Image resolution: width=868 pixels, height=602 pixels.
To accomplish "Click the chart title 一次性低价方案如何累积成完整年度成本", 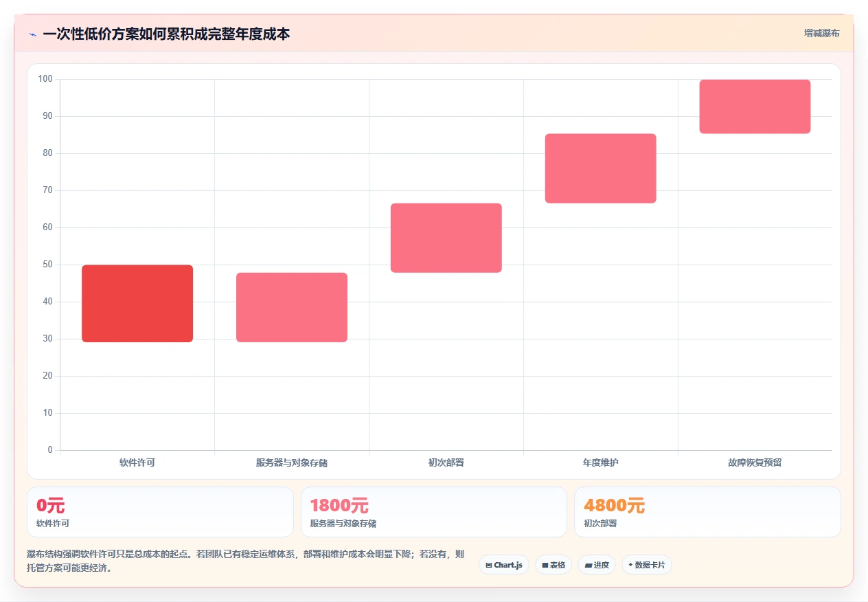I will (x=166, y=34).
